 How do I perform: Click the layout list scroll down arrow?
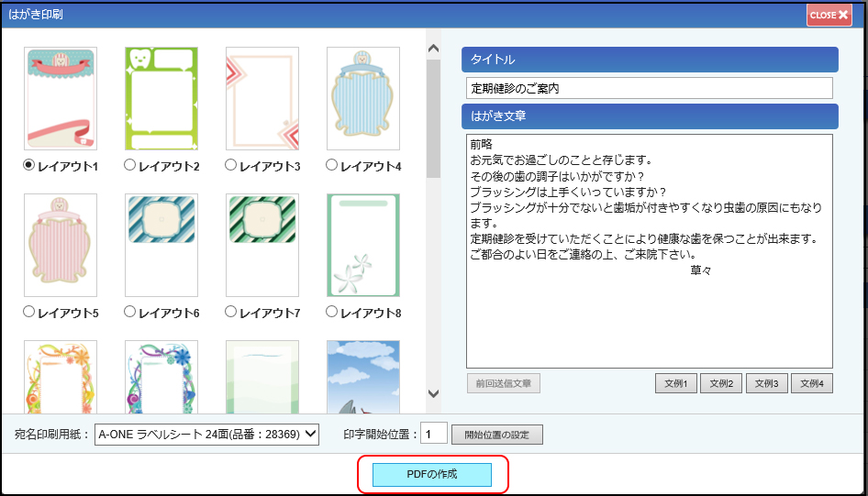coord(433,393)
